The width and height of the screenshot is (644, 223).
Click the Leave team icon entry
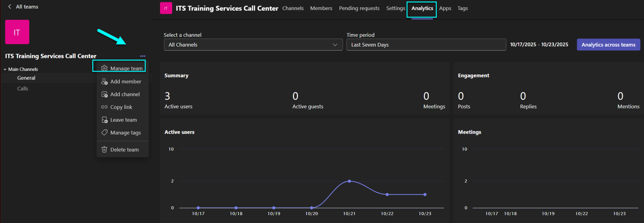(x=104, y=120)
